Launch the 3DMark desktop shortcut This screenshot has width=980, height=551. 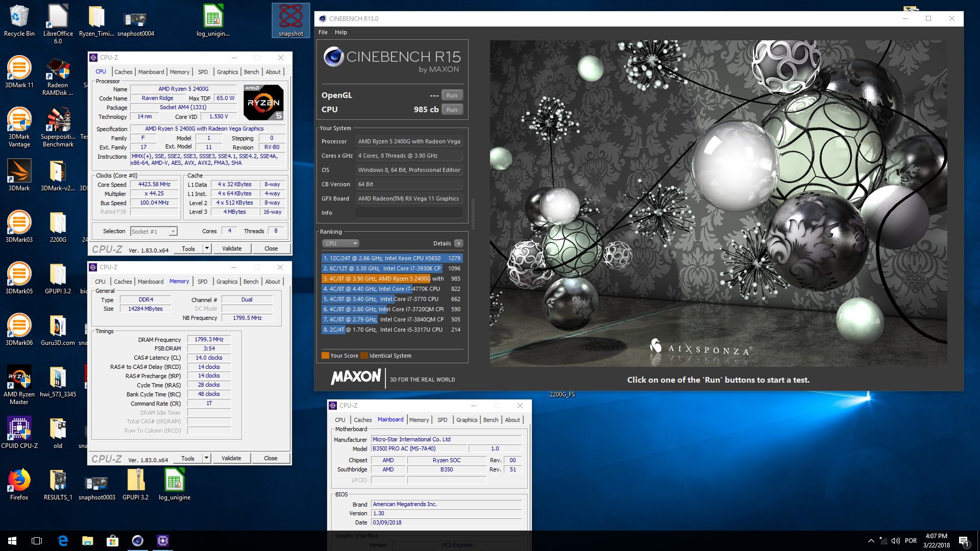coord(19,175)
